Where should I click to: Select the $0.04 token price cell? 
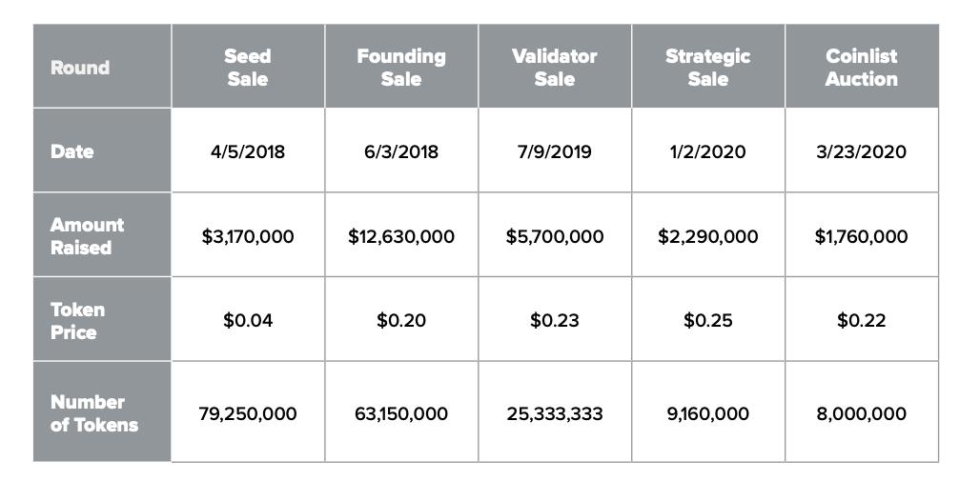point(248,321)
